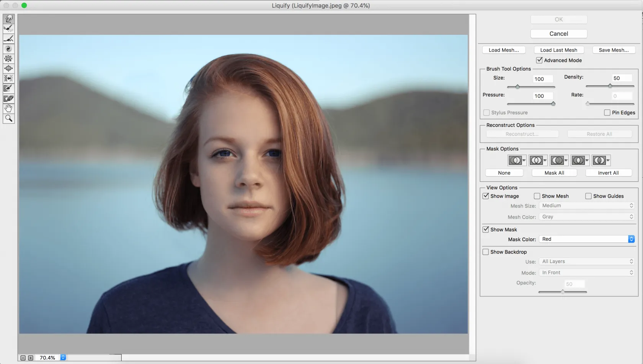Click the brush Size input field
Viewport: 643px width, 364px height.
tap(543, 79)
